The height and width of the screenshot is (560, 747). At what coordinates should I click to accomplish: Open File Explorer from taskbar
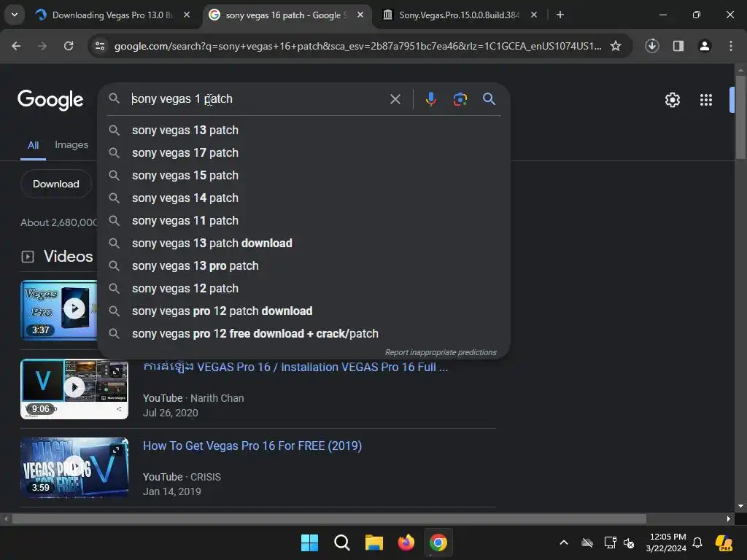point(374,542)
